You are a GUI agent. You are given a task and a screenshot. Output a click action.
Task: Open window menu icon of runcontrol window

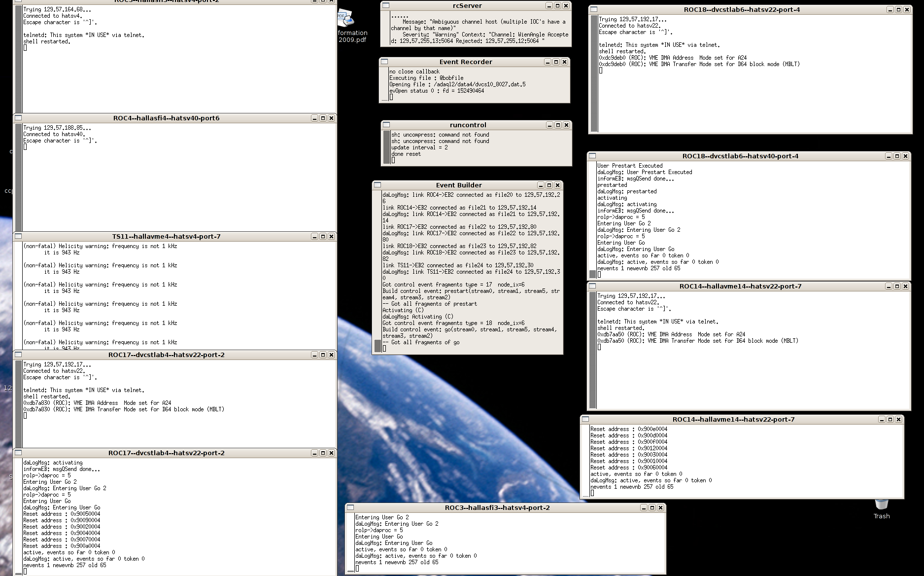click(387, 125)
